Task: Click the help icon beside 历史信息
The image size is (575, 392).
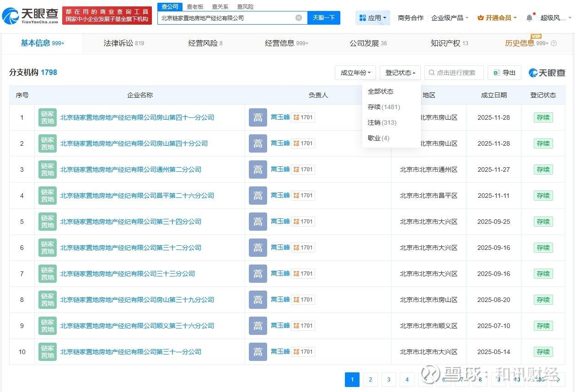Action: click(554, 43)
